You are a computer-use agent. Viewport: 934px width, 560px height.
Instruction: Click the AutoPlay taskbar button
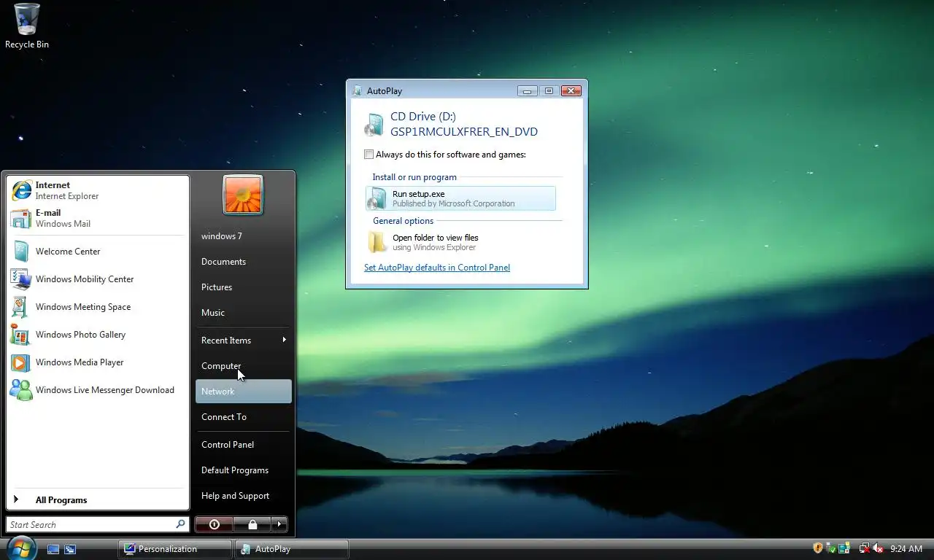coord(292,549)
